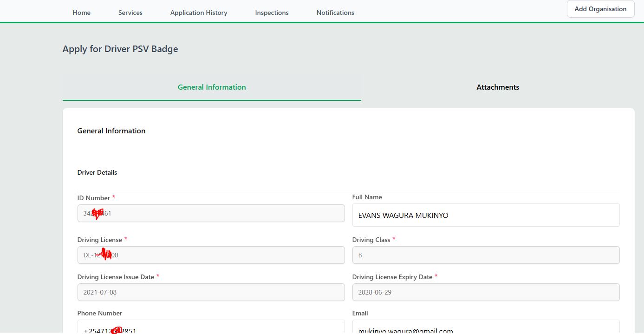Screen dimensions: 644x334
Task: Switch to the Attachments tab
Action: (x=498, y=87)
